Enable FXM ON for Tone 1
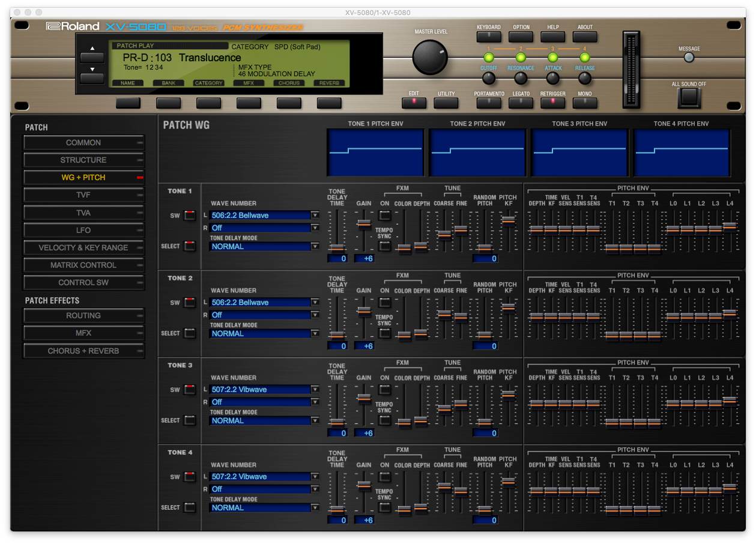The width and height of the screenshot is (756, 544). click(384, 215)
